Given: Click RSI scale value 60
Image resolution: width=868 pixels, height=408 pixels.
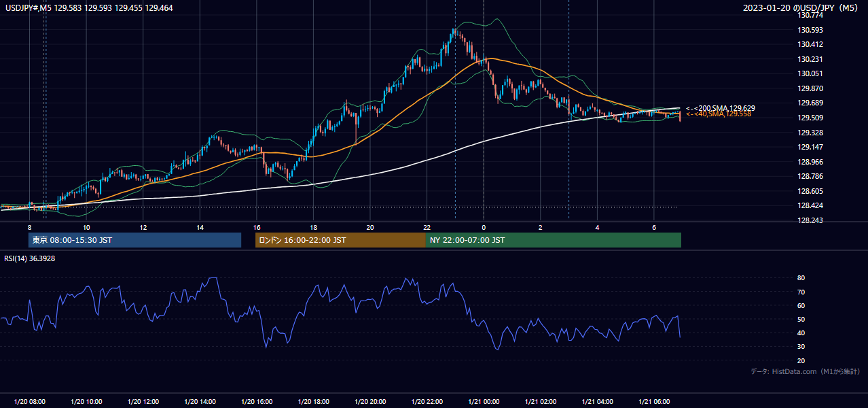Looking at the screenshot, I should click(801, 306).
